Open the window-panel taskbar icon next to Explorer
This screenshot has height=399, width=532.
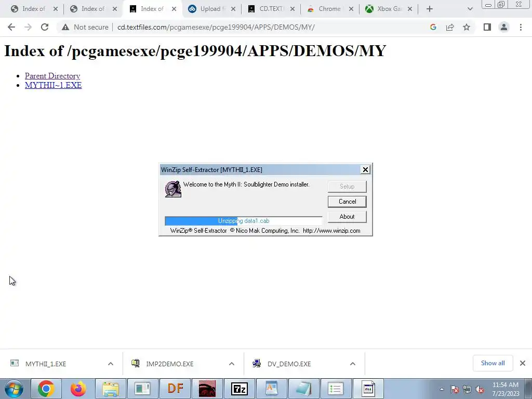pos(142,389)
